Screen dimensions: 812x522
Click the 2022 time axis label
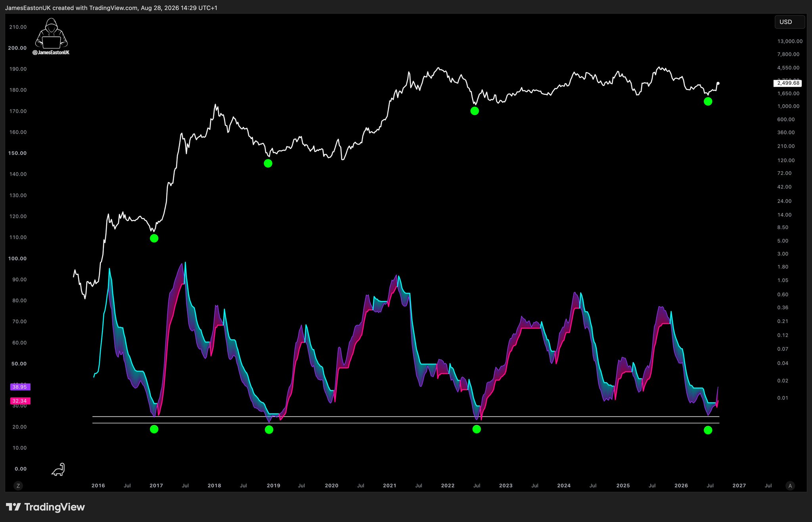(448, 486)
